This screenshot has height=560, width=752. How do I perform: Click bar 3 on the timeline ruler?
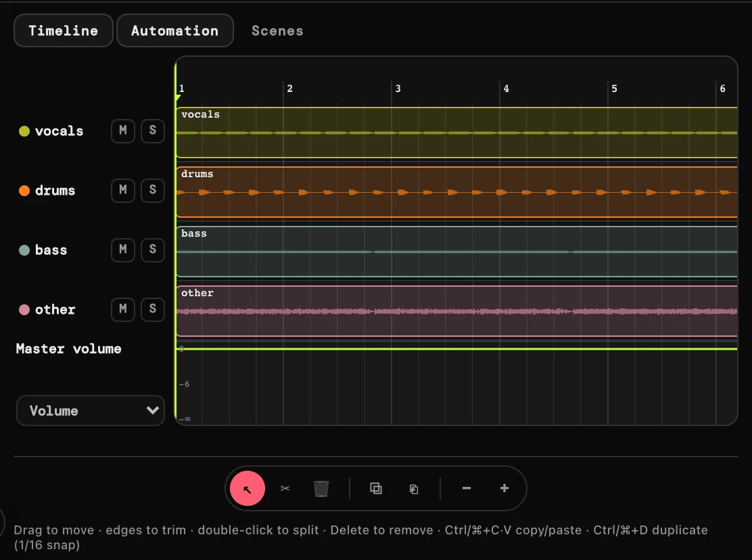tap(398, 89)
